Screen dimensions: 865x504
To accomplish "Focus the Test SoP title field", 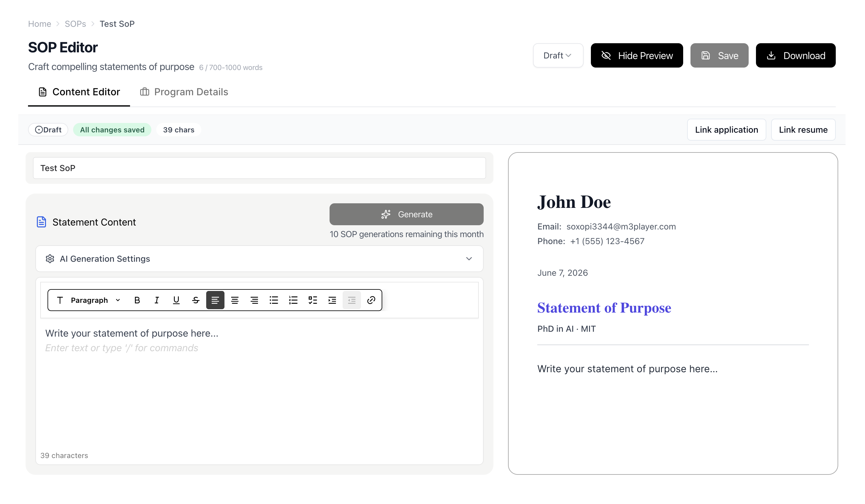I will point(259,168).
